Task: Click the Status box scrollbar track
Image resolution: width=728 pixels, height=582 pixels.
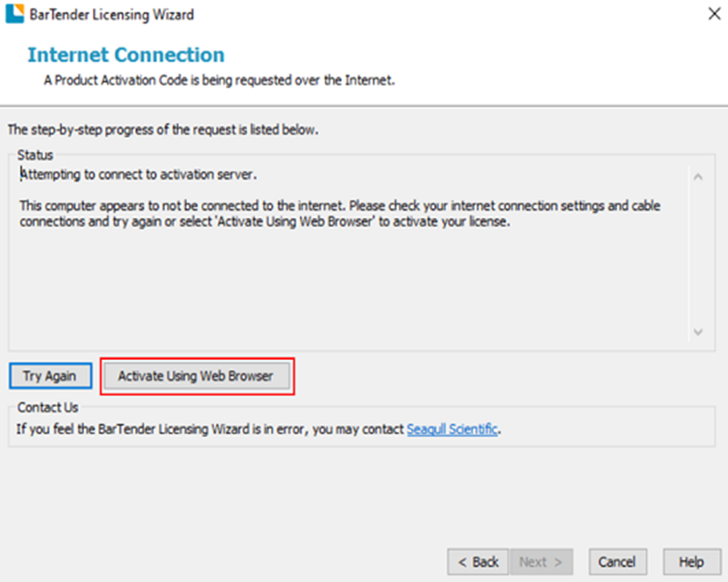Action: tap(698, 255)
